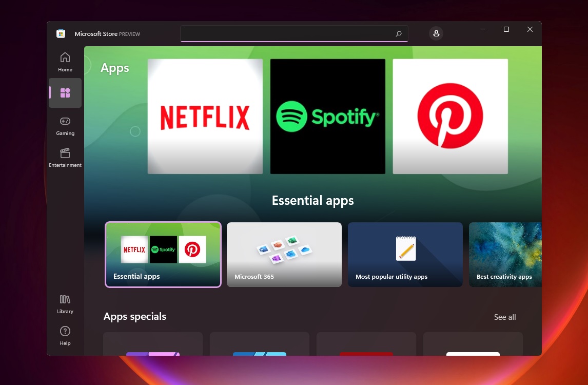588x385 pixels.
Task: Go to the Gaming section
Action: 65,126
